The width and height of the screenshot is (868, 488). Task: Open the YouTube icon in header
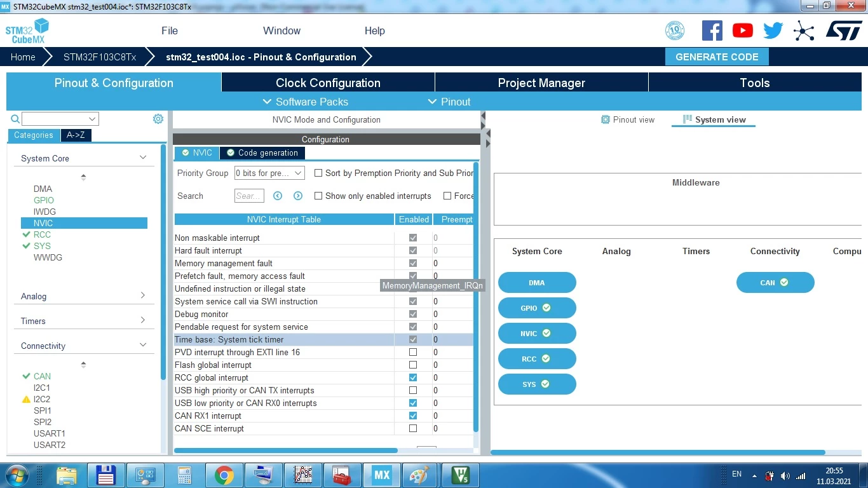(742, 30)
